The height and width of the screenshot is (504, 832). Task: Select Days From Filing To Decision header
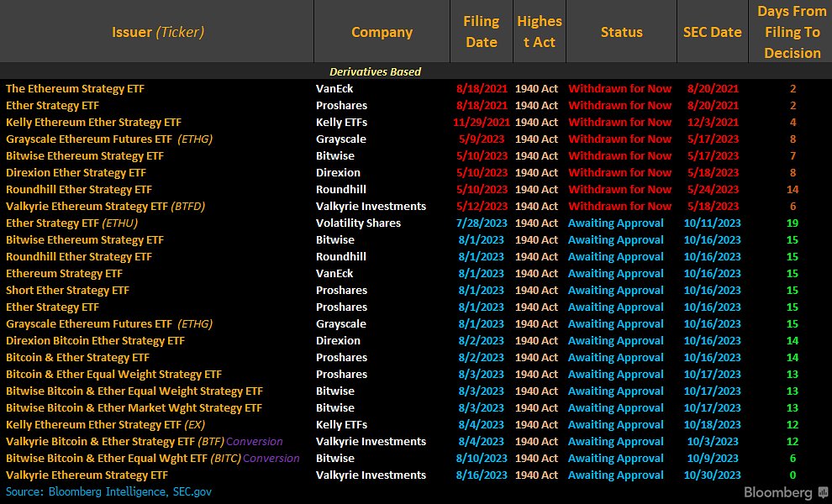[x=792, y=32]
